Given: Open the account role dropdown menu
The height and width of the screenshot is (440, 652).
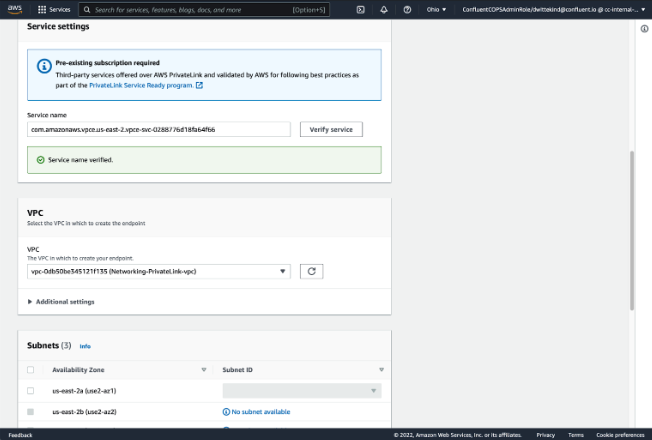Looking at the screenshot, I should [x=553, y=10].
